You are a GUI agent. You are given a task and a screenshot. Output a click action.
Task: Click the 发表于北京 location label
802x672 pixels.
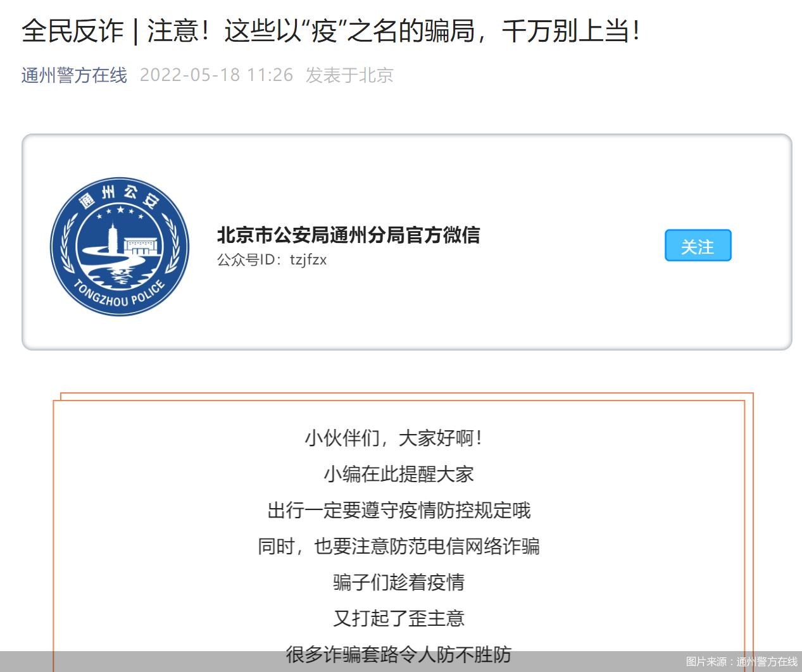coord(349,75)
